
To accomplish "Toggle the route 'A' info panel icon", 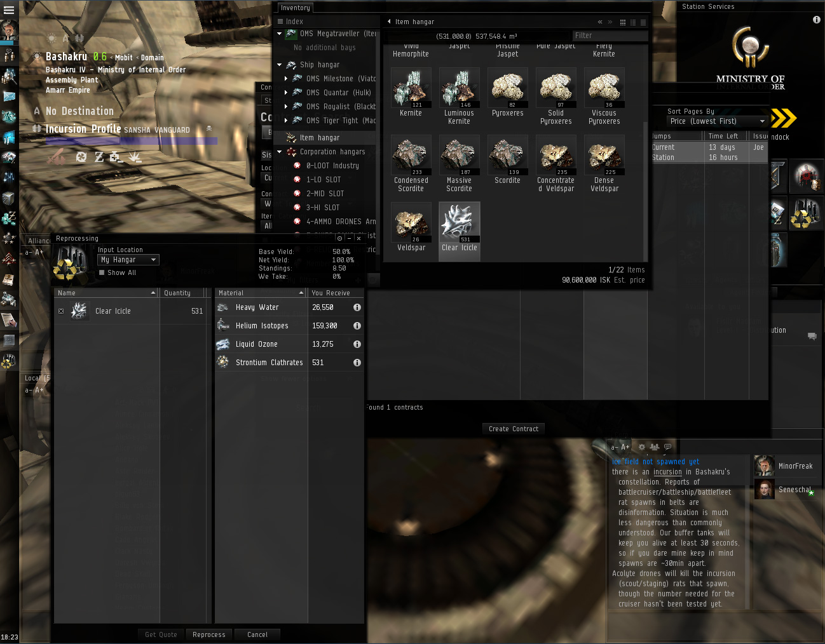I will pos(65,39).
